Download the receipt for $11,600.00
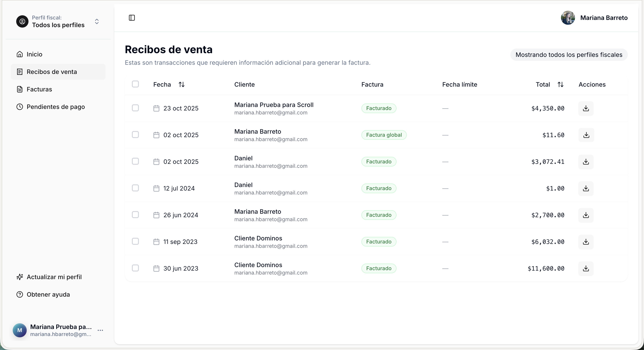 pyautogui.click(x=586, y=268)
